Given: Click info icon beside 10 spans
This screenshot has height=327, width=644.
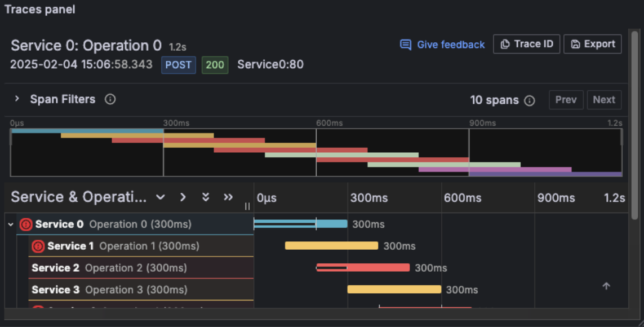Looking at the screenshot, I should coord(530,100).
